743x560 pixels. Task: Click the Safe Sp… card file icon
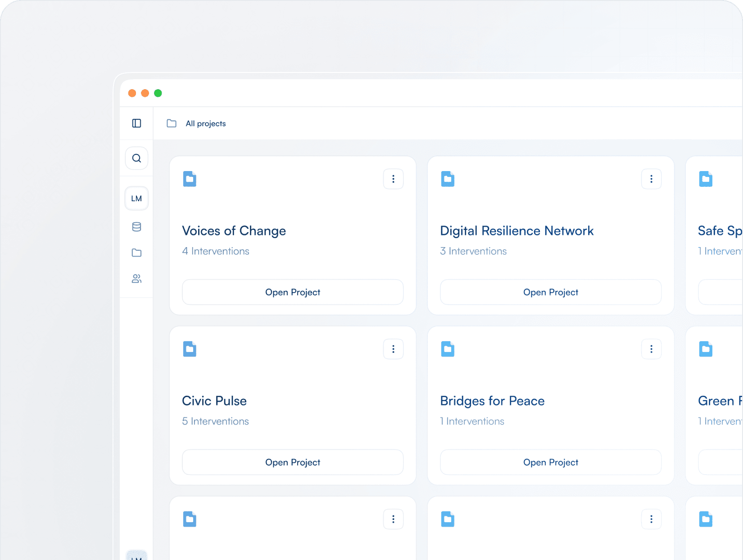tap(706, 179)
